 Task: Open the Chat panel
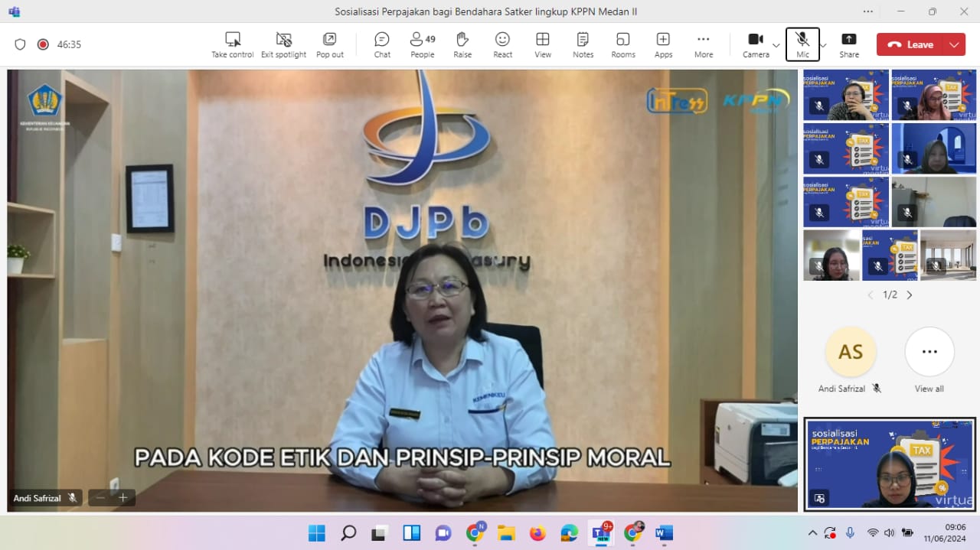point(382,44)
